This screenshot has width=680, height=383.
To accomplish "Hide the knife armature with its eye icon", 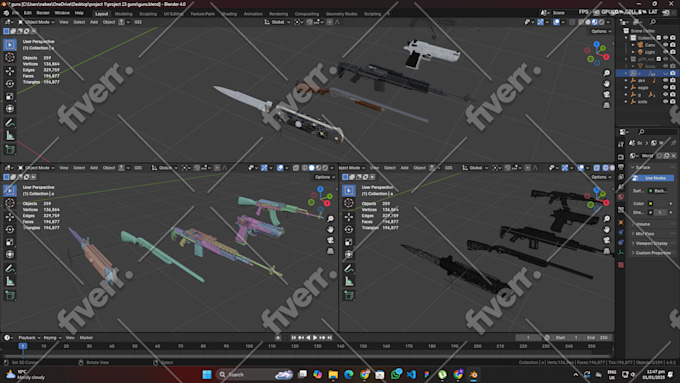I will 666,101.
